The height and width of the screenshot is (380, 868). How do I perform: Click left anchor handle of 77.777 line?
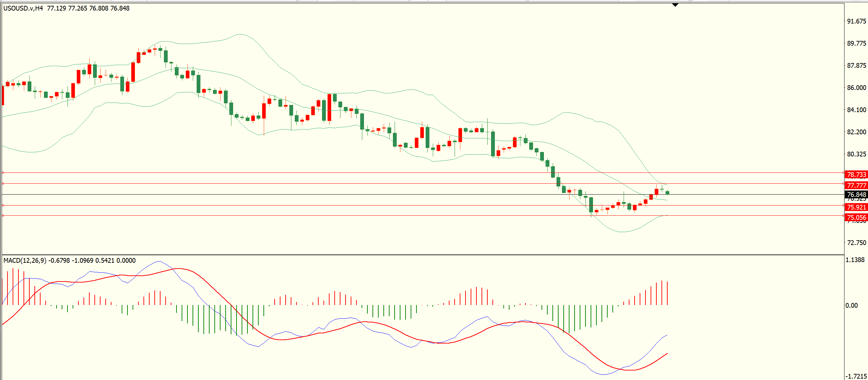[3, 184]
